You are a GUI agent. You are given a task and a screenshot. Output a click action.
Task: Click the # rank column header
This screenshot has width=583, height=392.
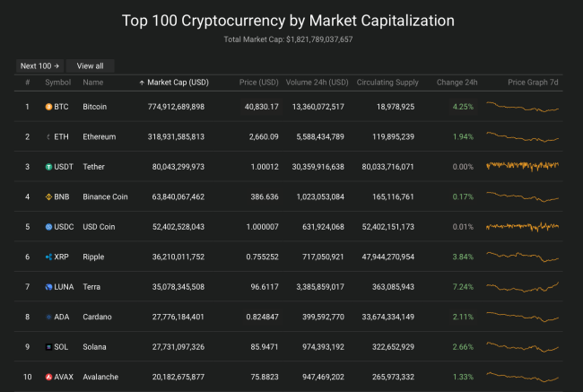coord(28,83)
